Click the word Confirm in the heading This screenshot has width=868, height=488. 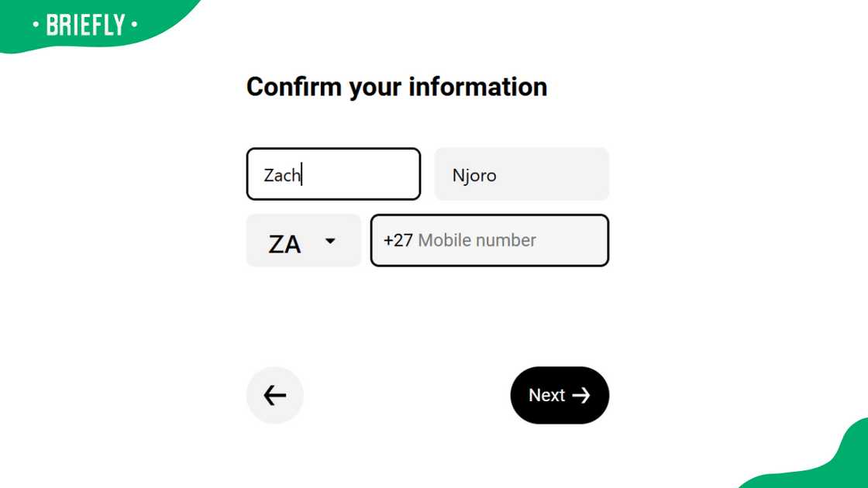(294, 87)
